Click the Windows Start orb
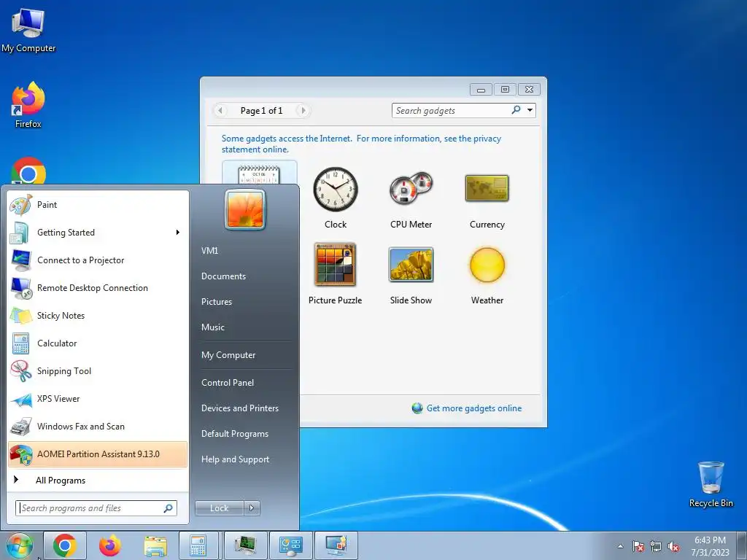Screen dimensions: 747x560 click(x=19, y=545)
